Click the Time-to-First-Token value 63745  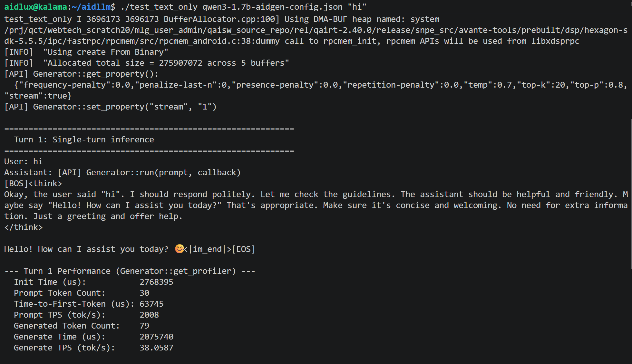click(x=151, y=304)
